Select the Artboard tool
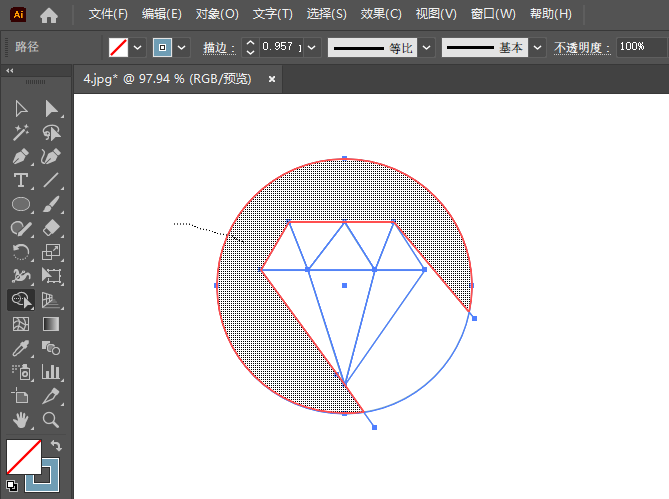The width and height of the screenshot is (669, 499). tap(20, 396)
